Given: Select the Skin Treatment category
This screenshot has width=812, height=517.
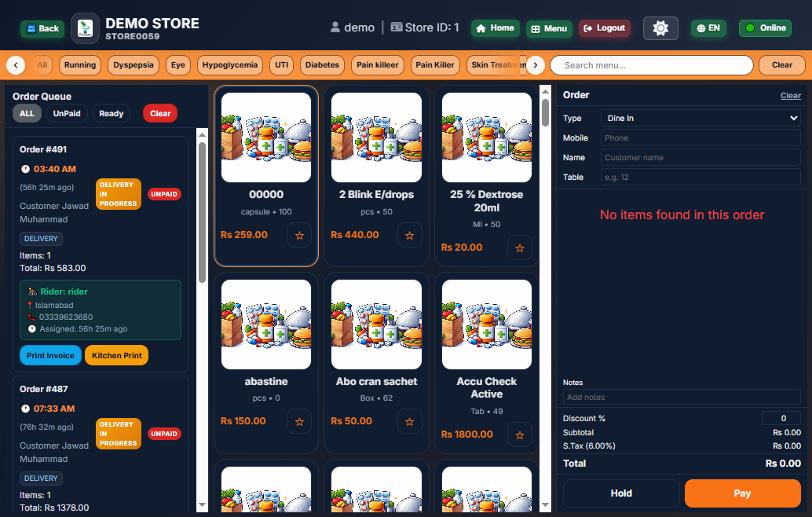Looking at the screenshot, I should tap(497, 64).
